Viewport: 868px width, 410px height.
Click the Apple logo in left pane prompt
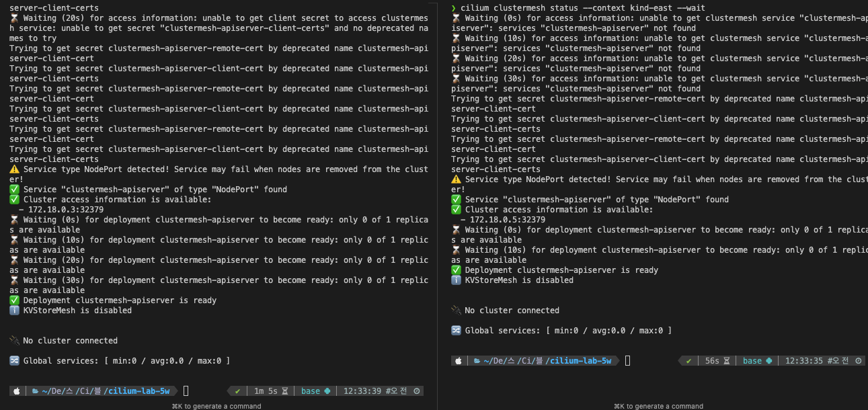pyautogui.click(x=17, y=391)
